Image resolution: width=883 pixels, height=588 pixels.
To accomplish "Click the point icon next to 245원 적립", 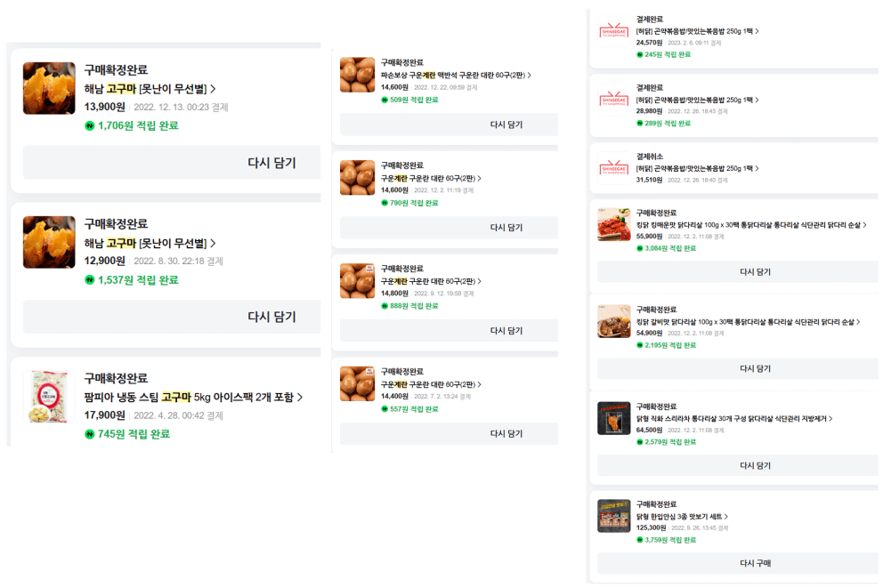I will pos(639,54).
